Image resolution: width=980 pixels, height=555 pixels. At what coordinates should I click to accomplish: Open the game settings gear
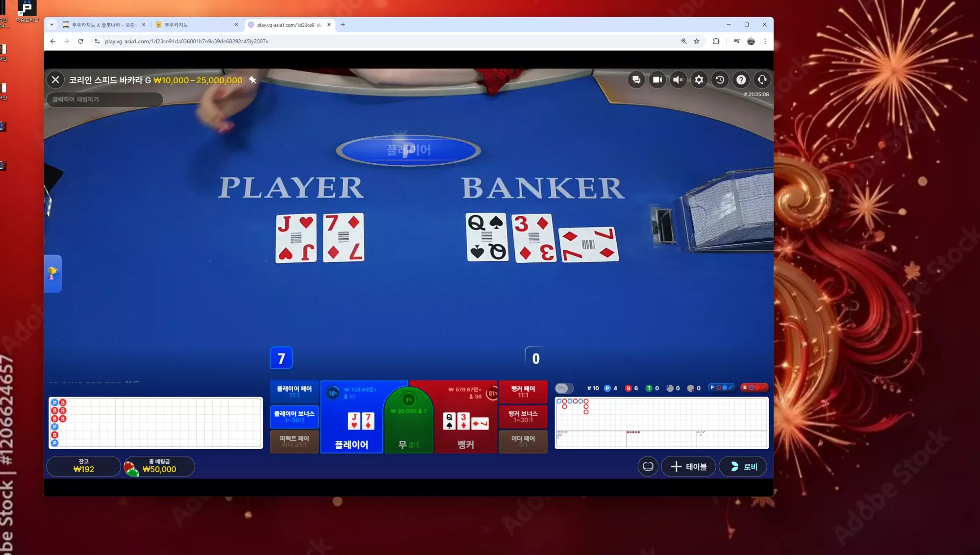(699, 79)
